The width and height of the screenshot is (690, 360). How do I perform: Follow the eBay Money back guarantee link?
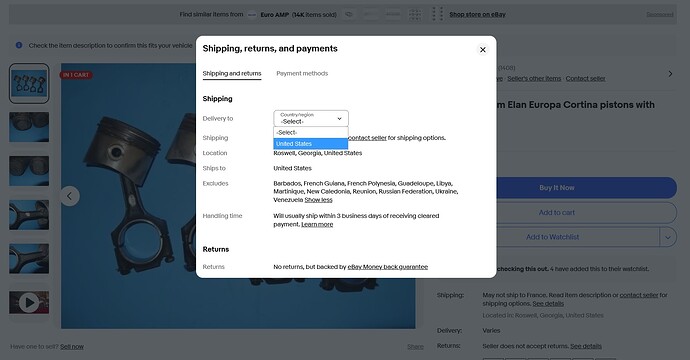387,267
